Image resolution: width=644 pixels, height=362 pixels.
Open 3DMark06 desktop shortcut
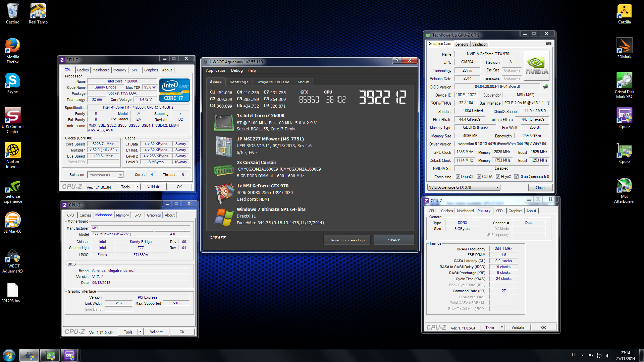(x=12, y=222)
